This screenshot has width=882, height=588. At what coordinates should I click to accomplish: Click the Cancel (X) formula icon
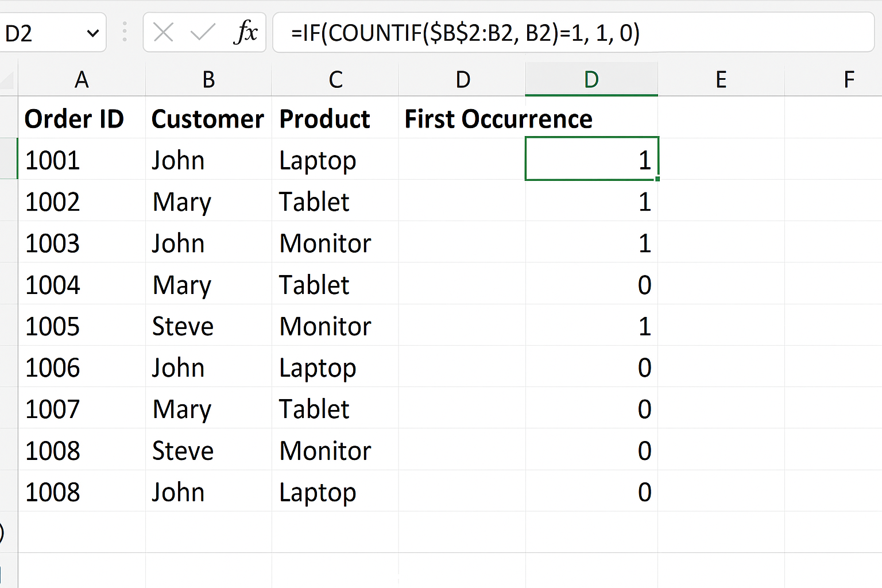tap(164, 33)
